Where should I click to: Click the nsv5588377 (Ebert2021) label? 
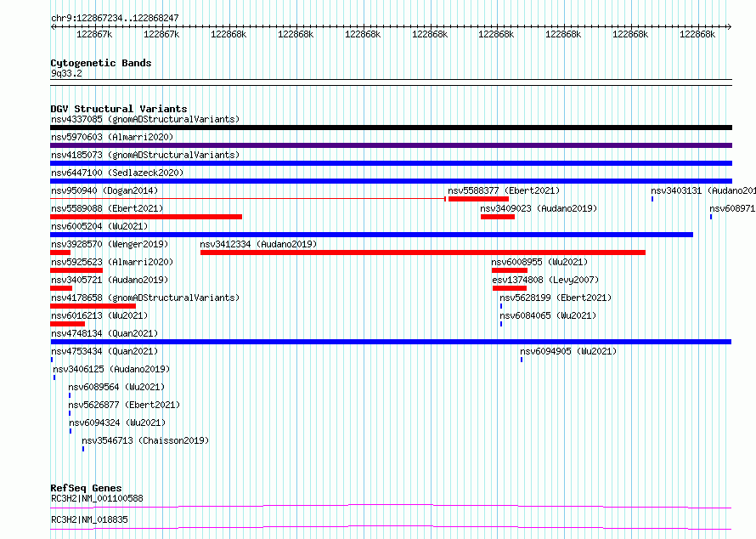click(x=504, y=190)
